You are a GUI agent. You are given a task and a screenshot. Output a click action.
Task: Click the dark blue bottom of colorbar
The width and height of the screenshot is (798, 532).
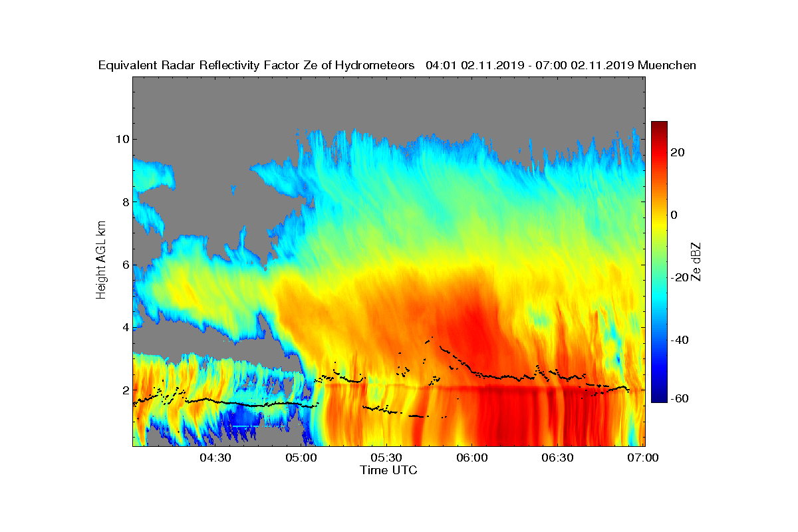click(659, 398)
